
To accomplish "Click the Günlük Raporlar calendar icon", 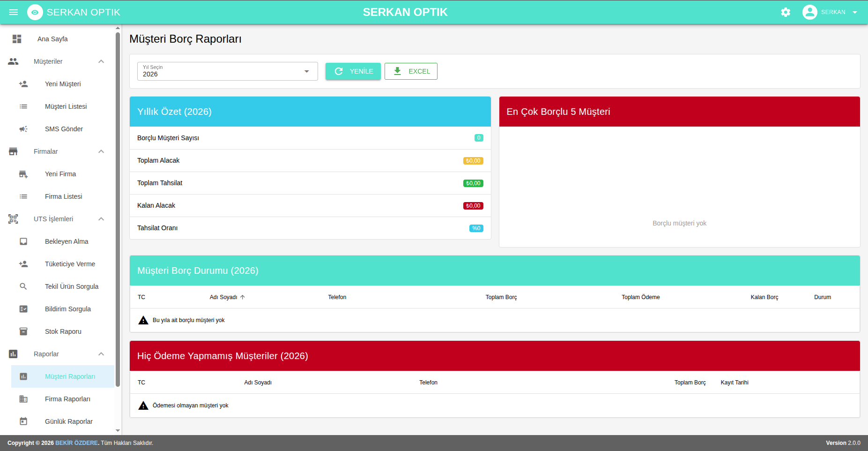I will [23, 421].
